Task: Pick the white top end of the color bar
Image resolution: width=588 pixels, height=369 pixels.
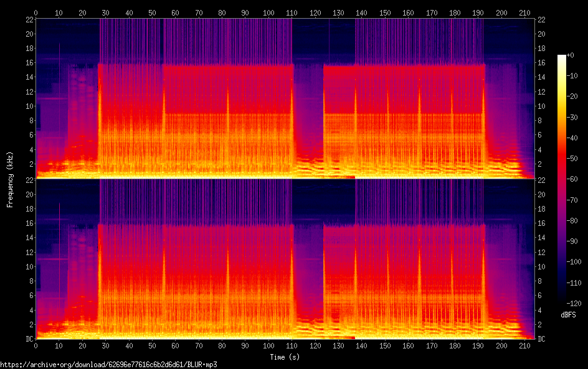Action: (x=562, y=57)
